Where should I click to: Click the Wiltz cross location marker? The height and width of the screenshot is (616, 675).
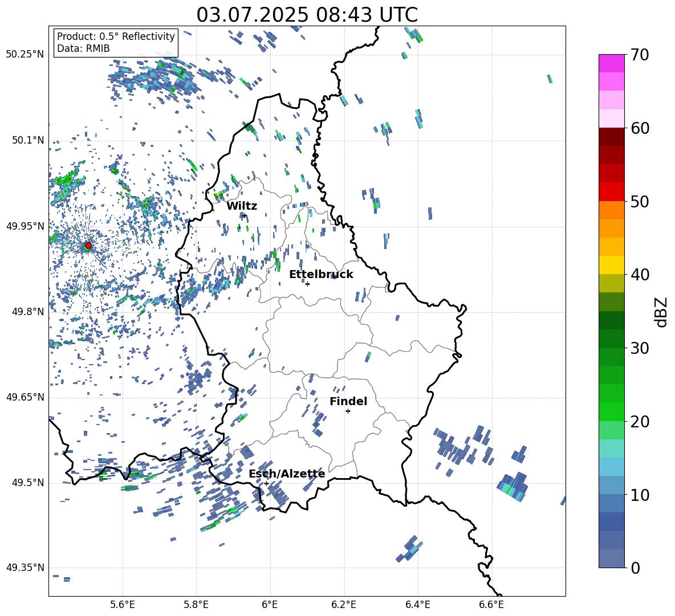tap(245, 215)
